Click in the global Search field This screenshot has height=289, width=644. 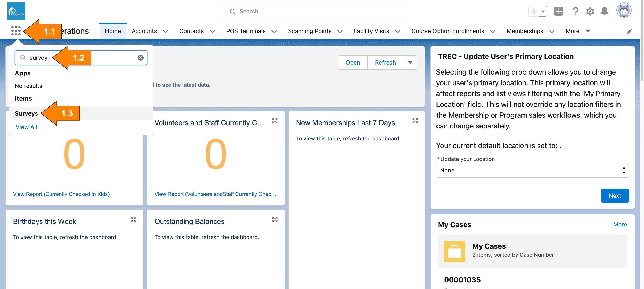point(311,11)
